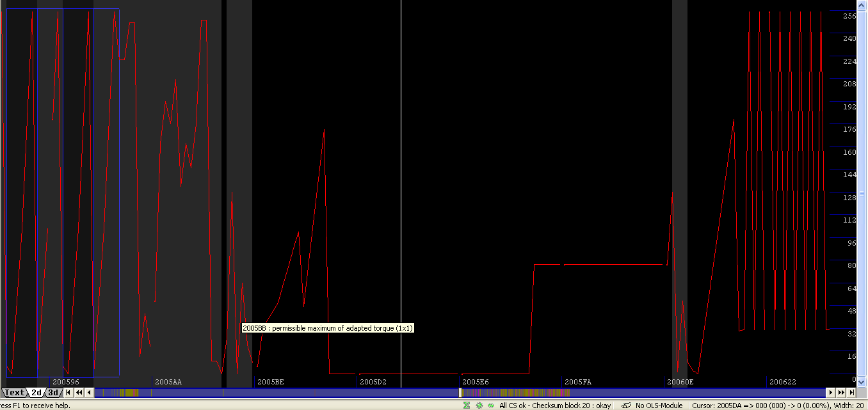The height and width of the screenshot is (410, 868).
Task: Open the 3d view tab
Action: pyautogui.click(x=54, y=393)
